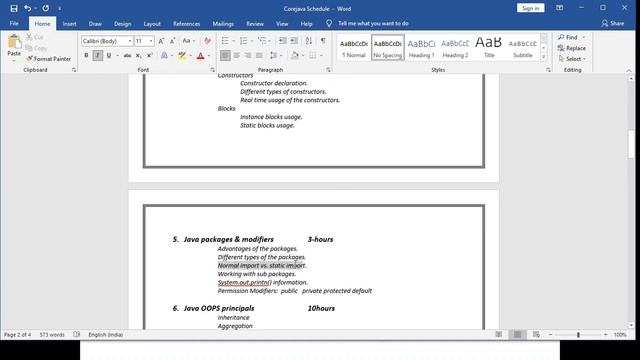Click the Save icon in the title bar
Screen dimensions: 640x360
pyautogui.click(x=14, y=8)
